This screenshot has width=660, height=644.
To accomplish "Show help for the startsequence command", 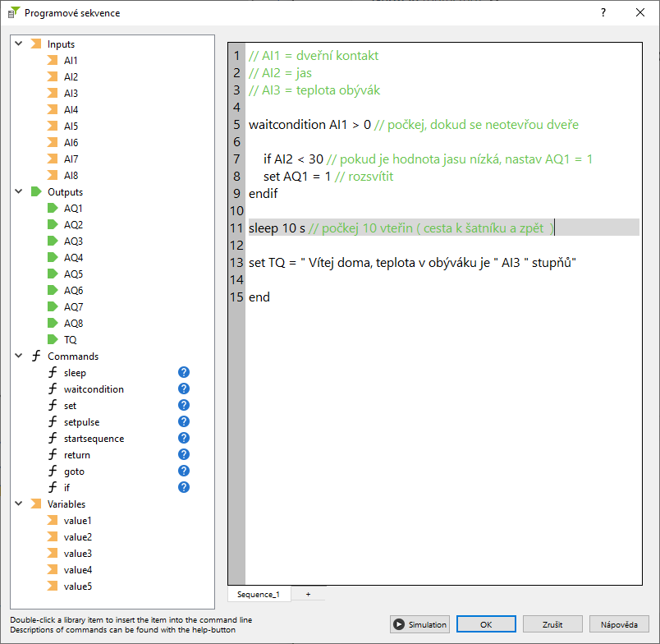I will coord(184,439).
